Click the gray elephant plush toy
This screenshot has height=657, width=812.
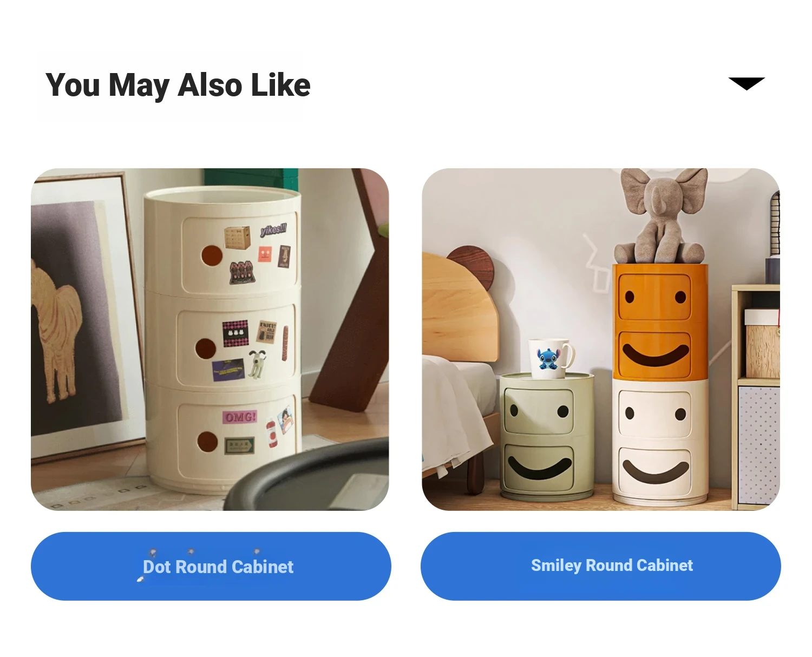point(661,216)
